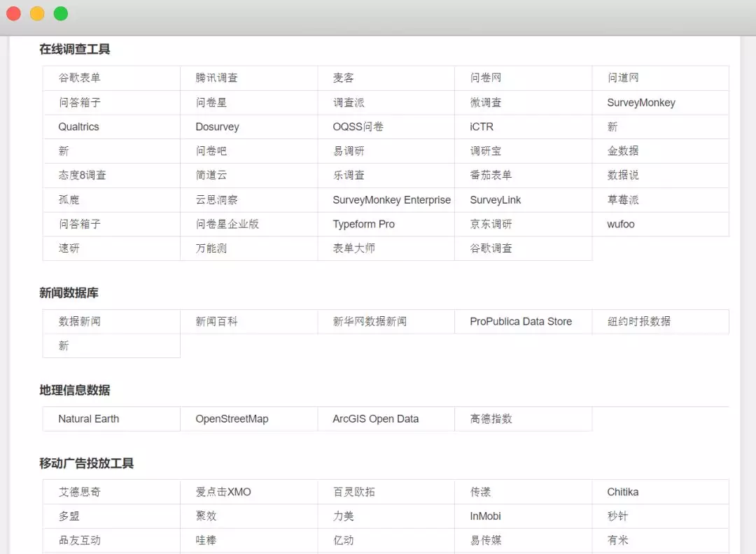756x554 pixels.
Task: Click the 问卷吧 cell
Action: click(x=211, y=151)
